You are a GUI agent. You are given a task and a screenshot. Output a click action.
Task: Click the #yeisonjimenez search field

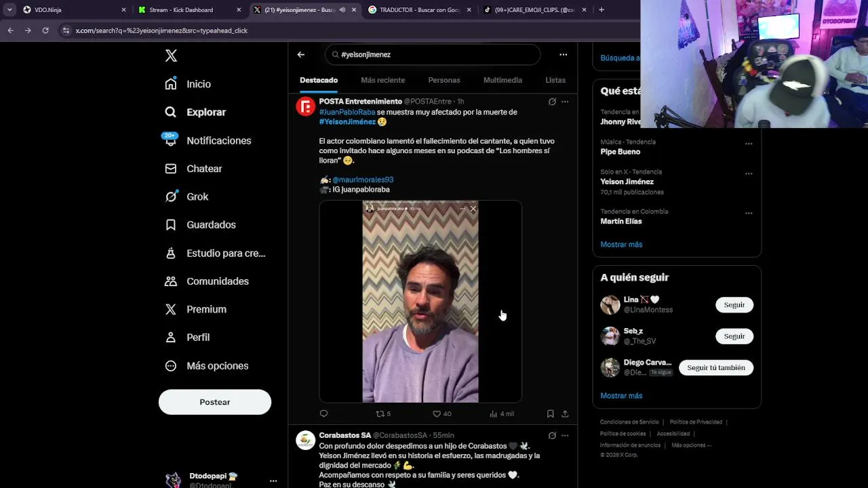433,54
